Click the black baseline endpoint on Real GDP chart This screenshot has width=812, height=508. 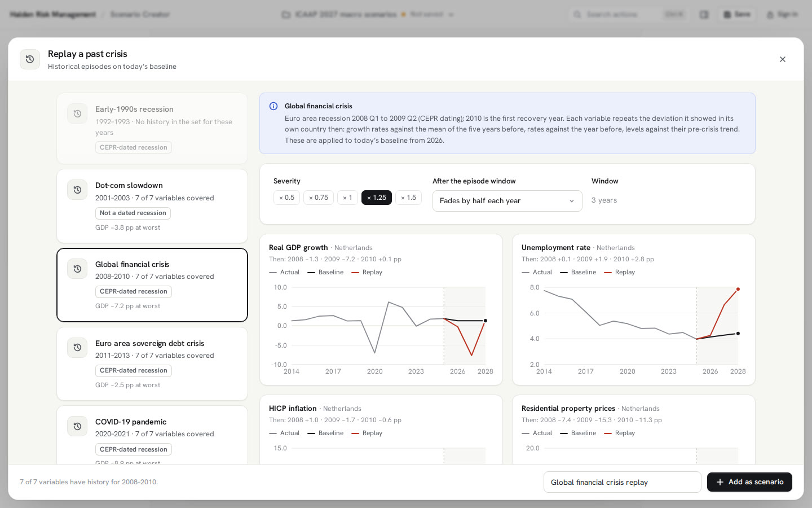click(x=486, y=321)
